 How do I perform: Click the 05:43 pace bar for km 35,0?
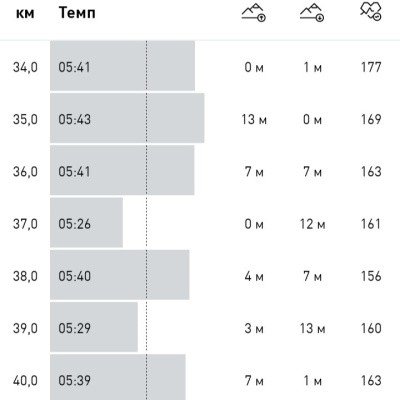tap(127, 118)
